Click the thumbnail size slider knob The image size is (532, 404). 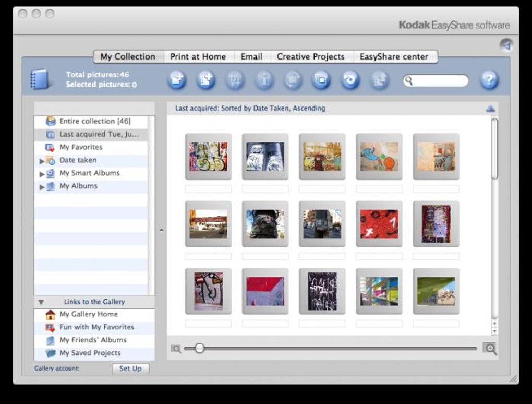pyautogui.click(x=199, y=348)
